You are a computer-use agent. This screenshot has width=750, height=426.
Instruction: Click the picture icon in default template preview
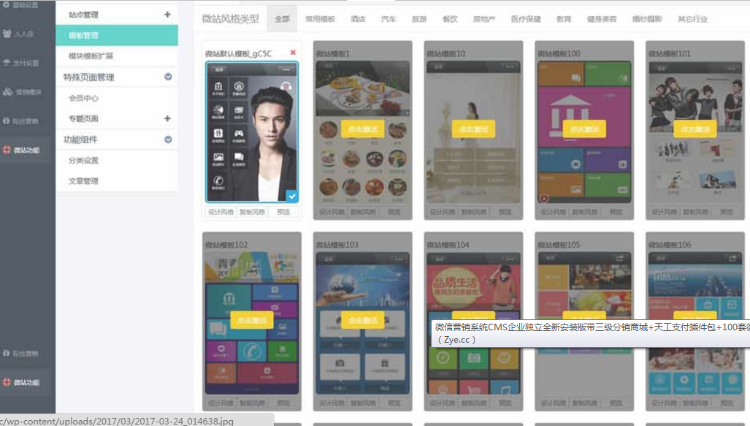coord(218,157)
